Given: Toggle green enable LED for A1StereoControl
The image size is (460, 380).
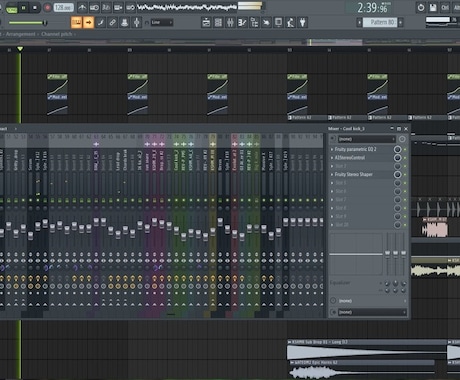Looking at the screenshot, I should click(x=405, y=158).
